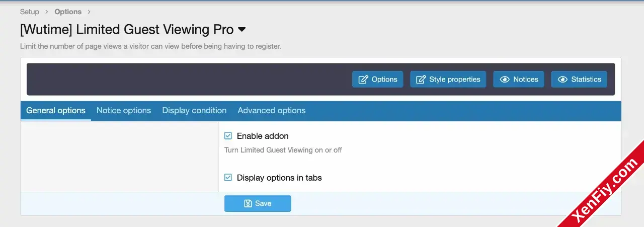Toggle the Display options in tabs checkbox
The image size is (644, 227).
228,178
